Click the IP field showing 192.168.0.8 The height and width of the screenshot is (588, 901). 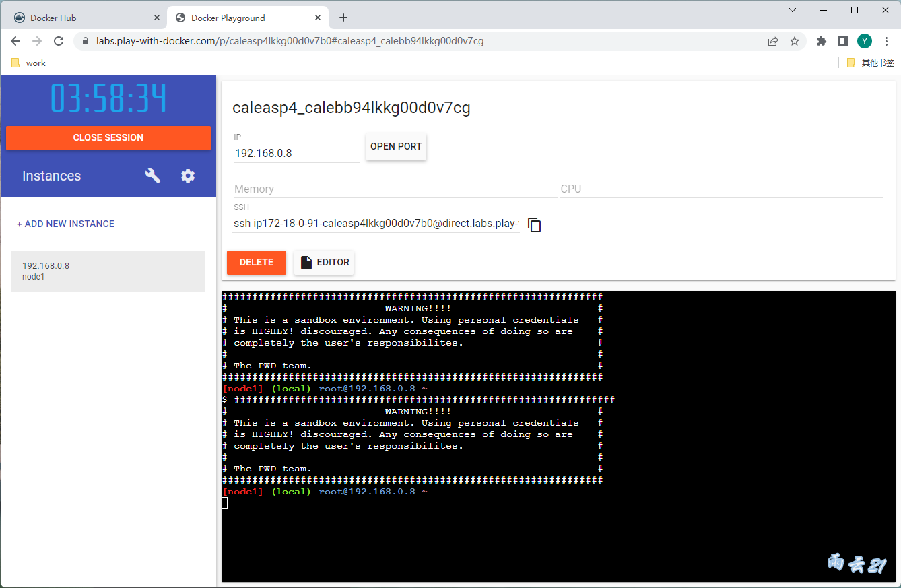tap(297, 153)
